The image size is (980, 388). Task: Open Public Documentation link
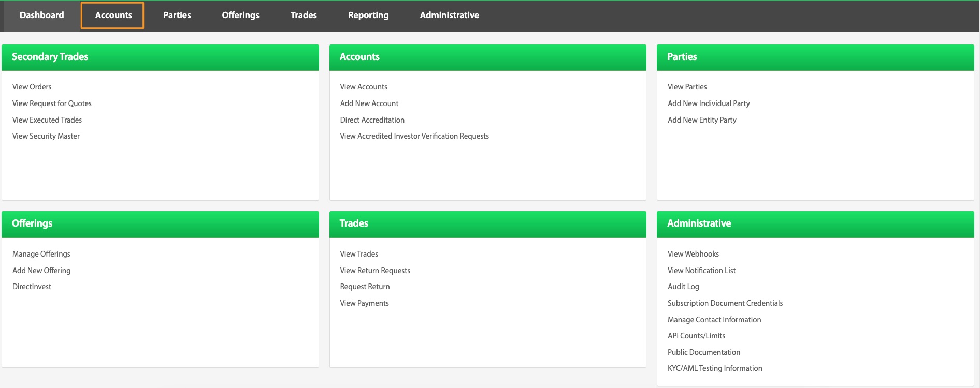coord(704,352)
